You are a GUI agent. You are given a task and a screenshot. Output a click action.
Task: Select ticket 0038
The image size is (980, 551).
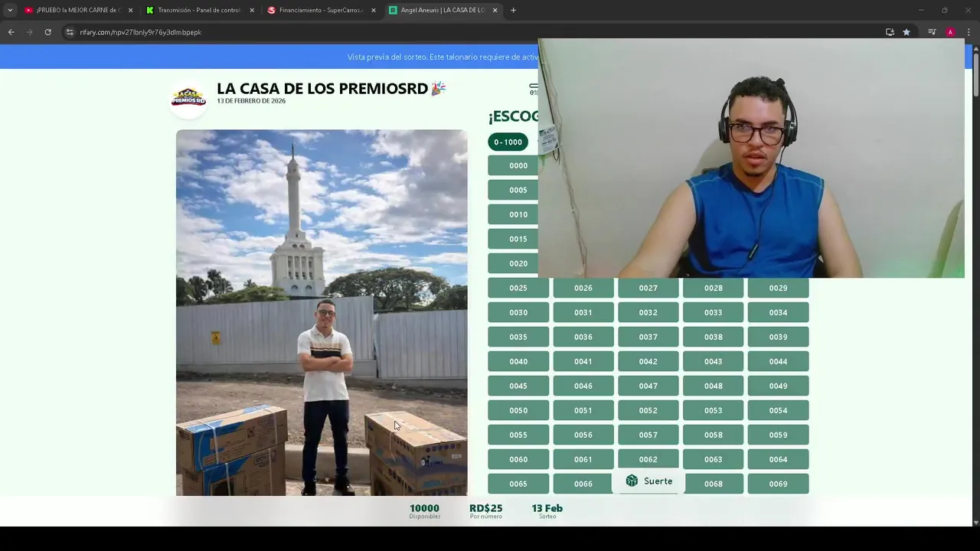click(x=714, y=337)
